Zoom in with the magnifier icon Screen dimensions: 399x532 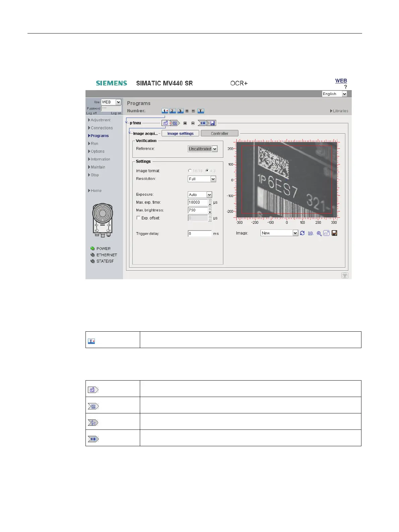319,233
